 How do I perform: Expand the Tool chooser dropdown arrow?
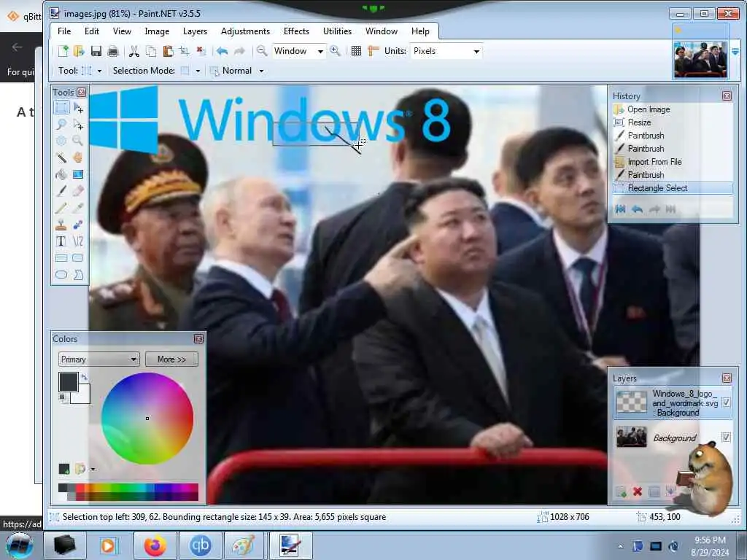99,71
